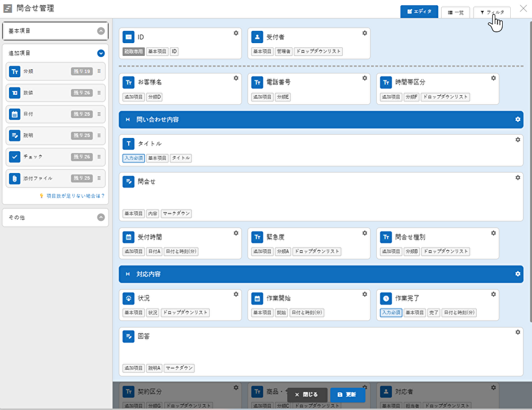Open gear settings for 緊急度 field
This screenshot has height=410, width=532.
364,233
